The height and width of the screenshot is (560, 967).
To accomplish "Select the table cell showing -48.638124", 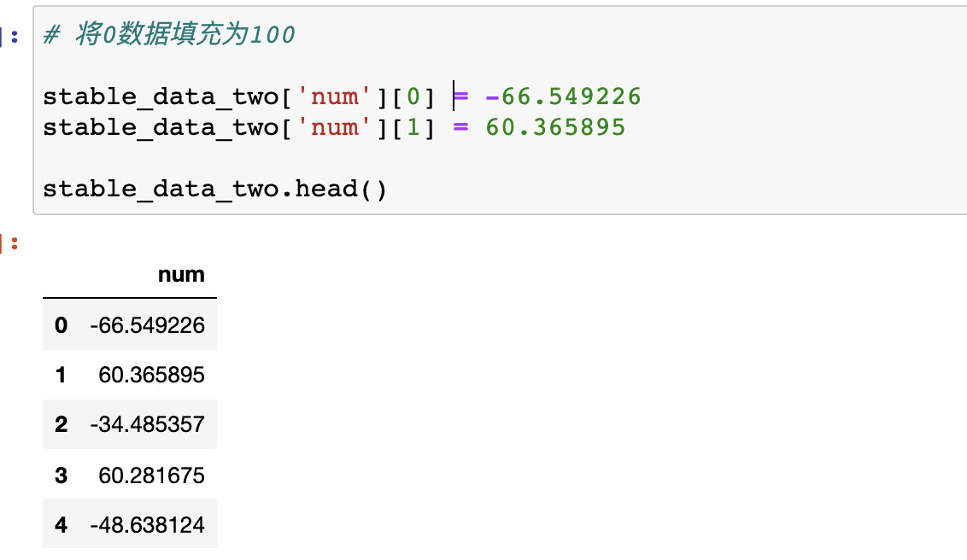I will [x=147, y=525].
